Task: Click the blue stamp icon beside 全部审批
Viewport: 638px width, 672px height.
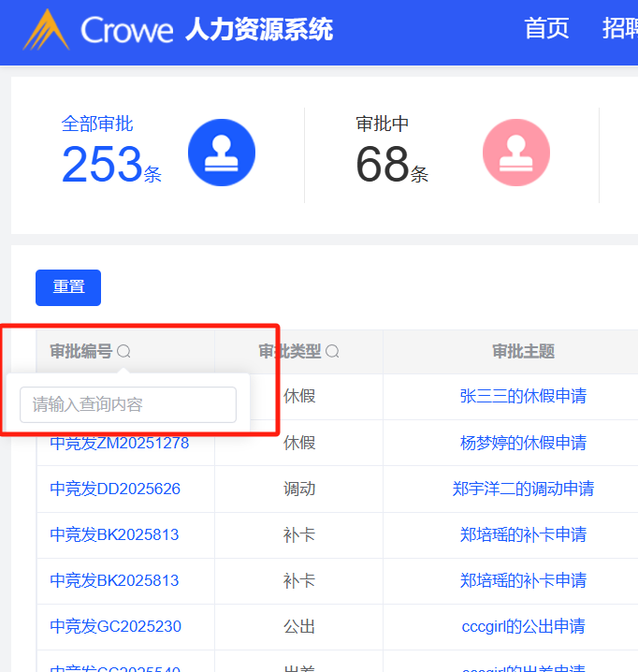Action: point(222,153)
